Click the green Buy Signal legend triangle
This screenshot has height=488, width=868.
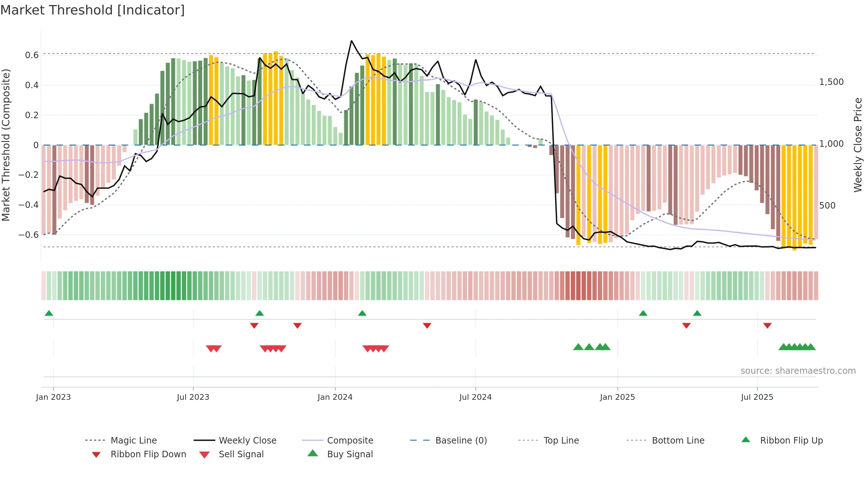[313, 453]
